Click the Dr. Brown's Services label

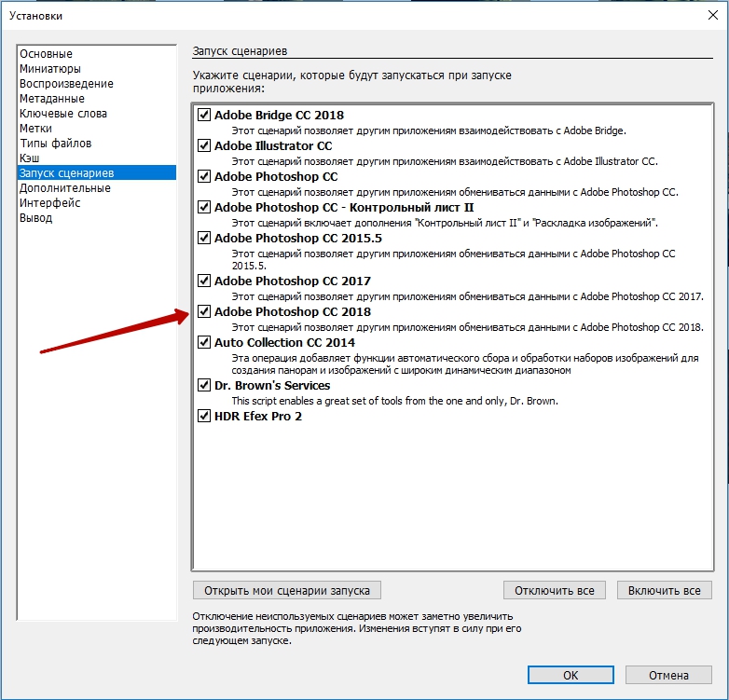click(272, 385)
